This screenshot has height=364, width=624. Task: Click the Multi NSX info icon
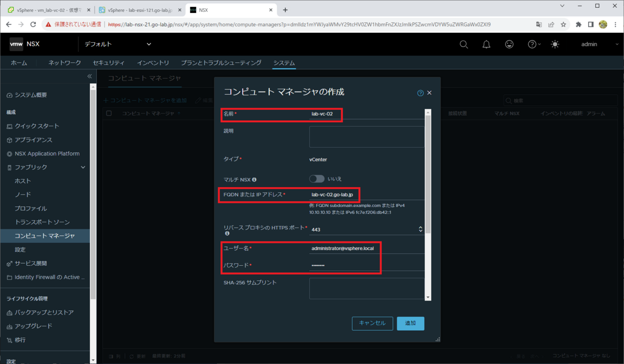(x=254, y=179)
